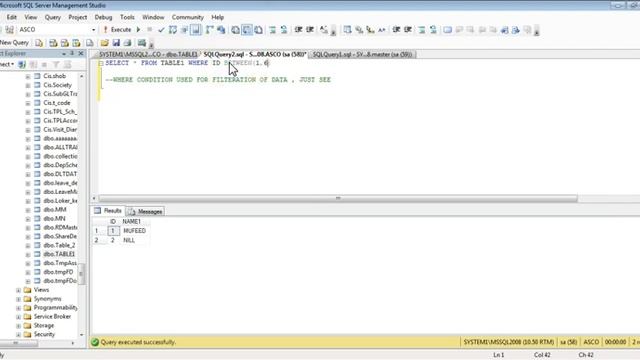
Task: Switch output to Results to File
Action: (x=259, y=29)
